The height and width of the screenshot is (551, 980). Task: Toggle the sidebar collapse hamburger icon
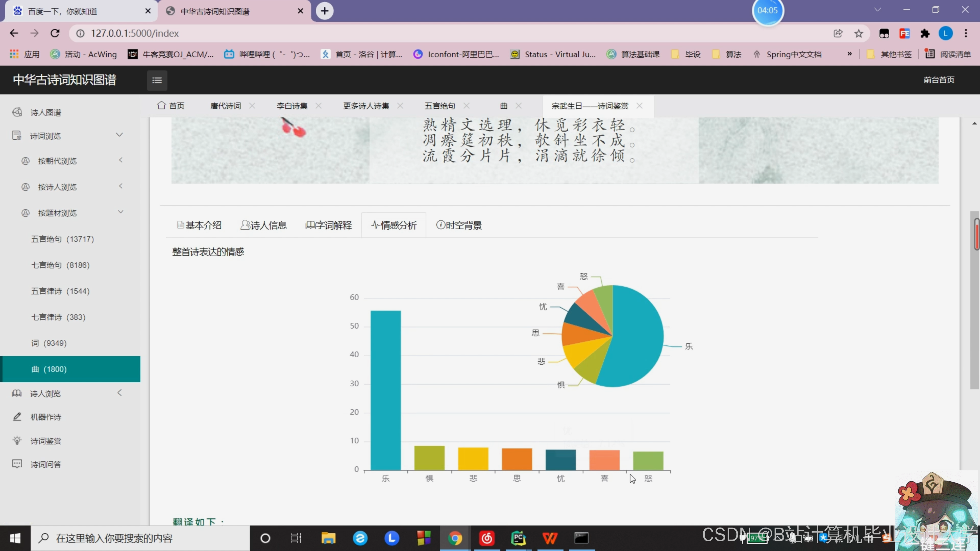click(157, 80)
